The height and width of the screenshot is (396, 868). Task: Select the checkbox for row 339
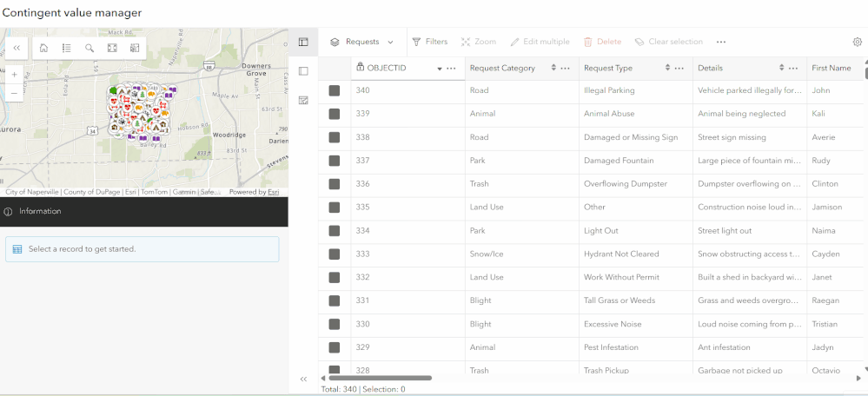(x=335, y=114)
